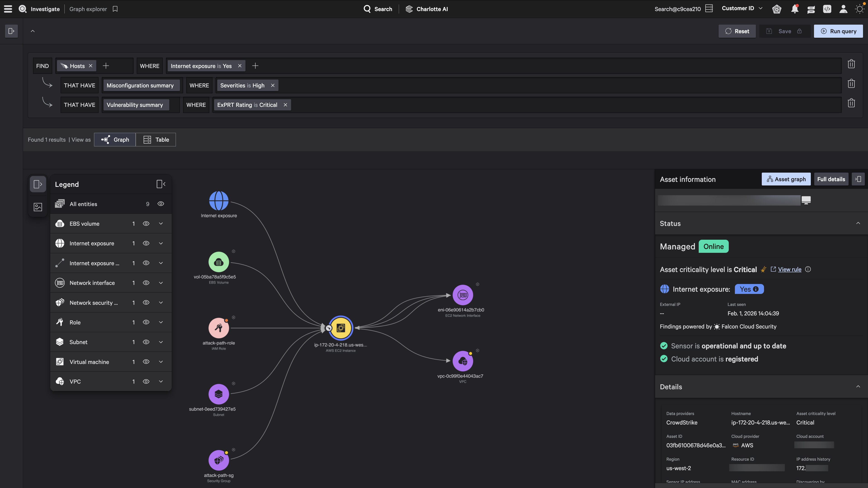Open the View rule link
The image size is (868, 488).
pos(790,269)
